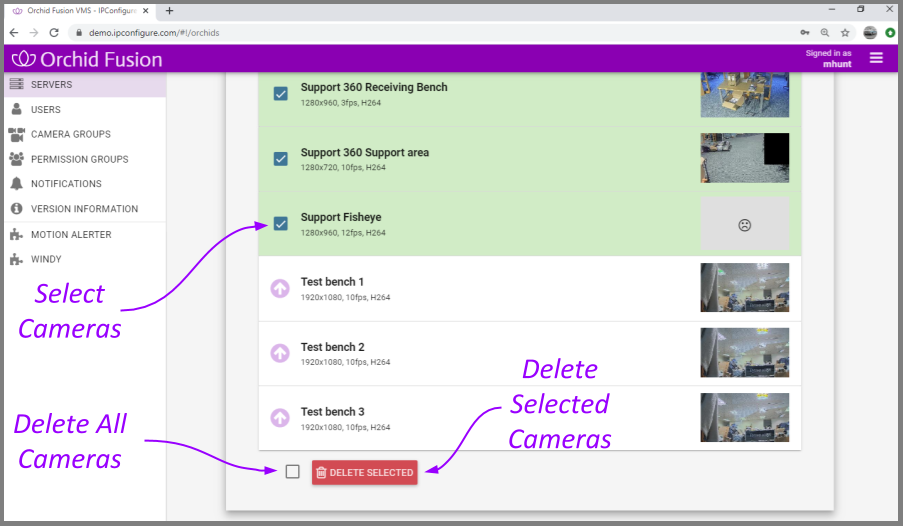Open the Test bench 2 camera thumbnail

point(745,353)
